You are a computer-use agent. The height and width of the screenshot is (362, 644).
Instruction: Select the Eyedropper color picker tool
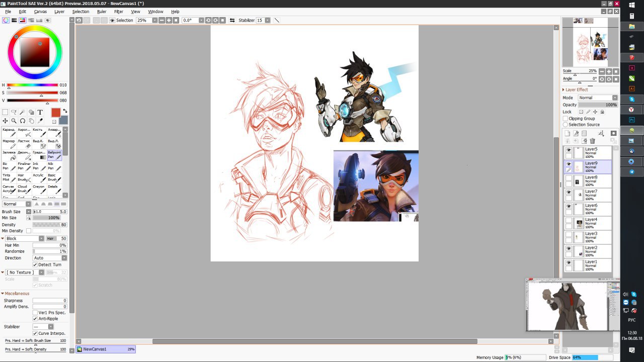pos(40,121)
